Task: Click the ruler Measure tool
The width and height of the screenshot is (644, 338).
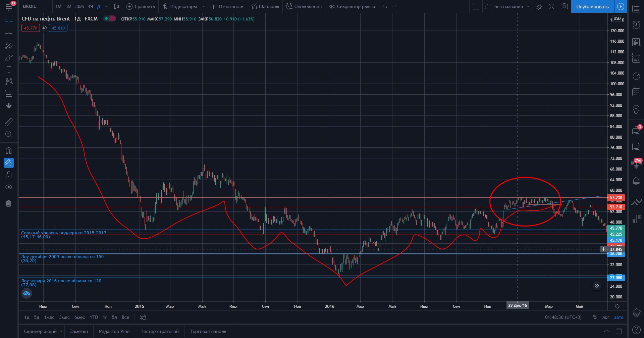Action: coord(9,122)
